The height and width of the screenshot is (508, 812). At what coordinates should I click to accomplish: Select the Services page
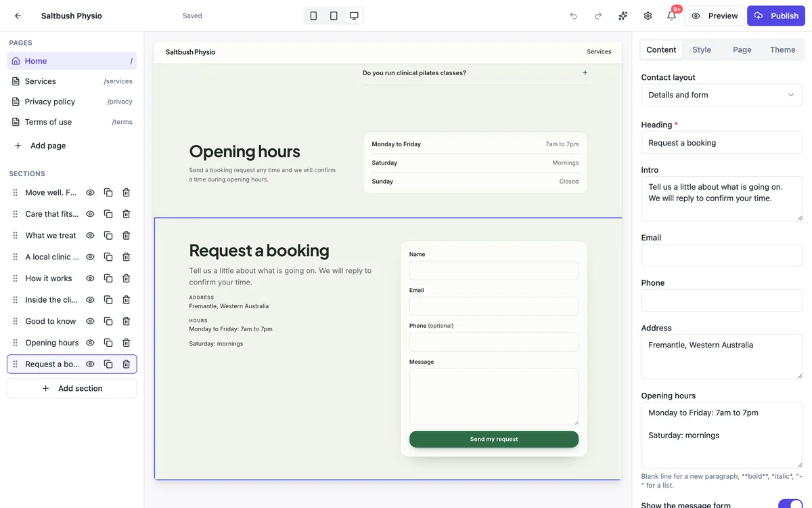click(x=72, y=81)
